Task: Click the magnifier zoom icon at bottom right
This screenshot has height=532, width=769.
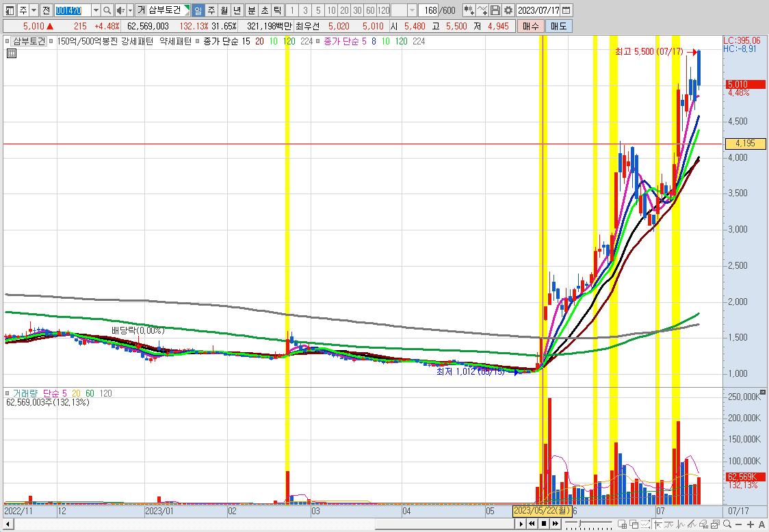Action: click(727, 524)
